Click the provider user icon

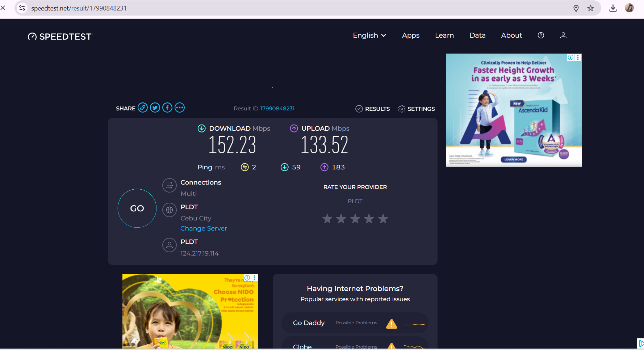pos(169,245)
